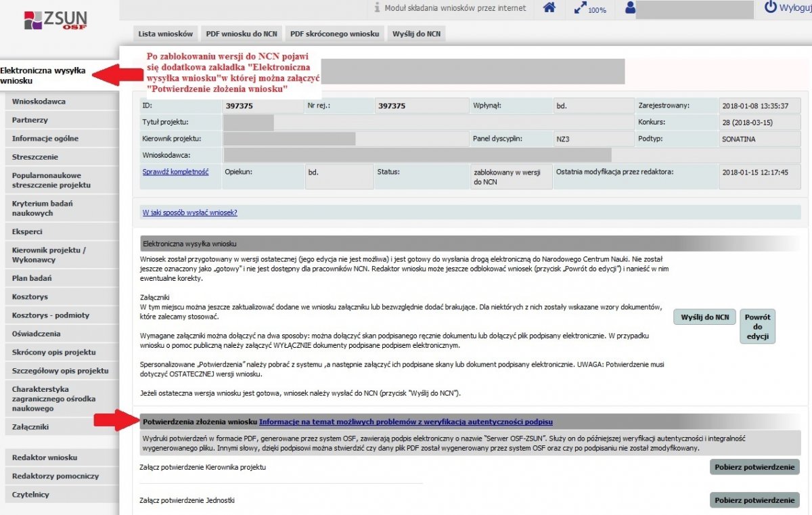The width and height of the screenshot is (812, 515).
Task: Open Skrócony opis projektu section
Action: coord(62,352)
